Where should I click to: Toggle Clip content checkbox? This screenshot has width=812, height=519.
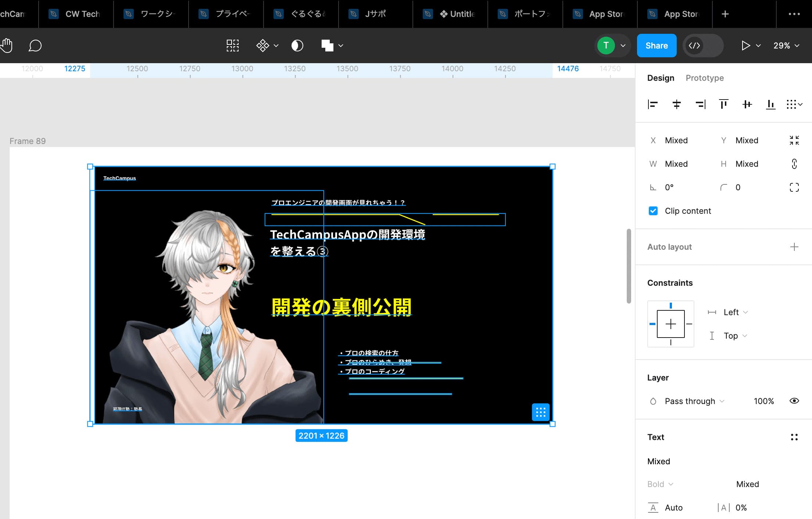(x=653, y=211)
